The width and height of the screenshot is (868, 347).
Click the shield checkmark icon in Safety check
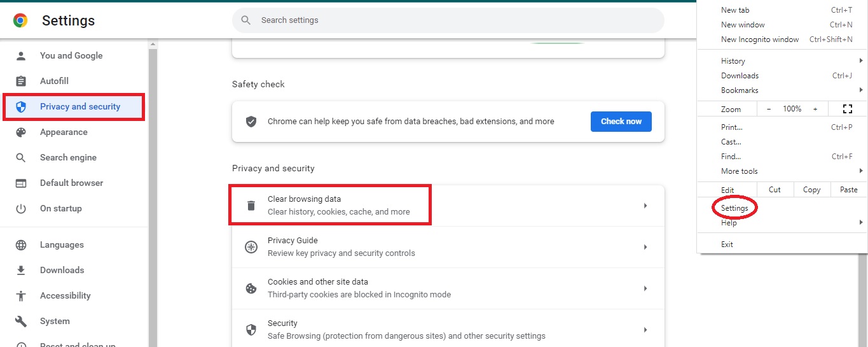(251, 121)
